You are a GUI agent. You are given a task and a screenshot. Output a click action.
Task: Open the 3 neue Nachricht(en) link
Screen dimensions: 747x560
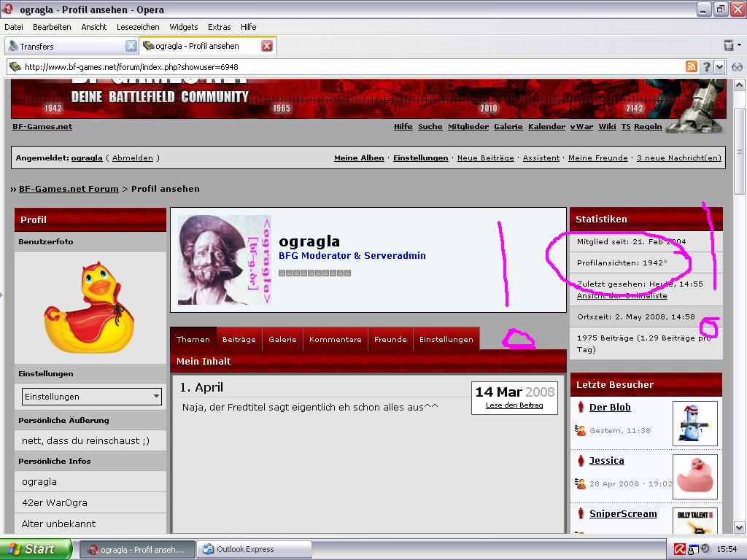pyautogui.click(x=679, y=158)
